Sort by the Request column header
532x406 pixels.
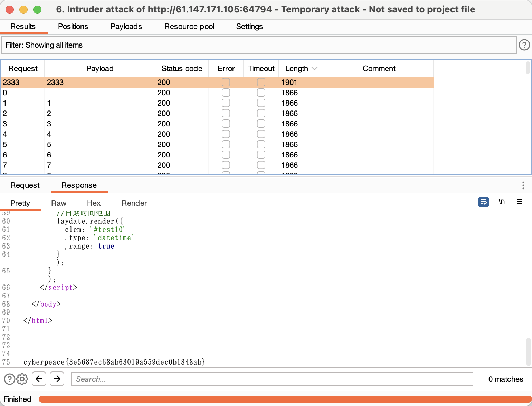pos(23,68)
